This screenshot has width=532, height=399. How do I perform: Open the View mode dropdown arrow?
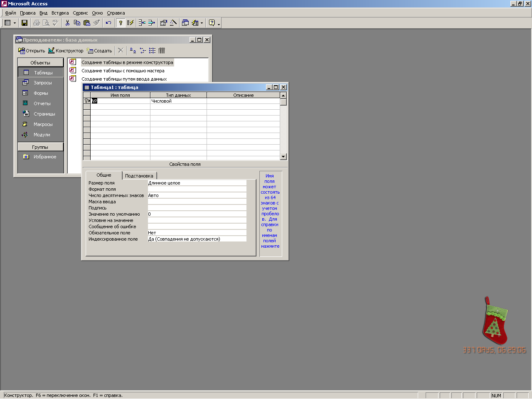(x=15, y=23)
